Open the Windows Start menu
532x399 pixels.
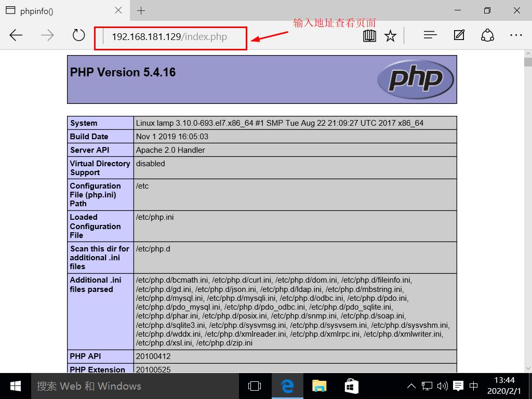coord(15,386)
